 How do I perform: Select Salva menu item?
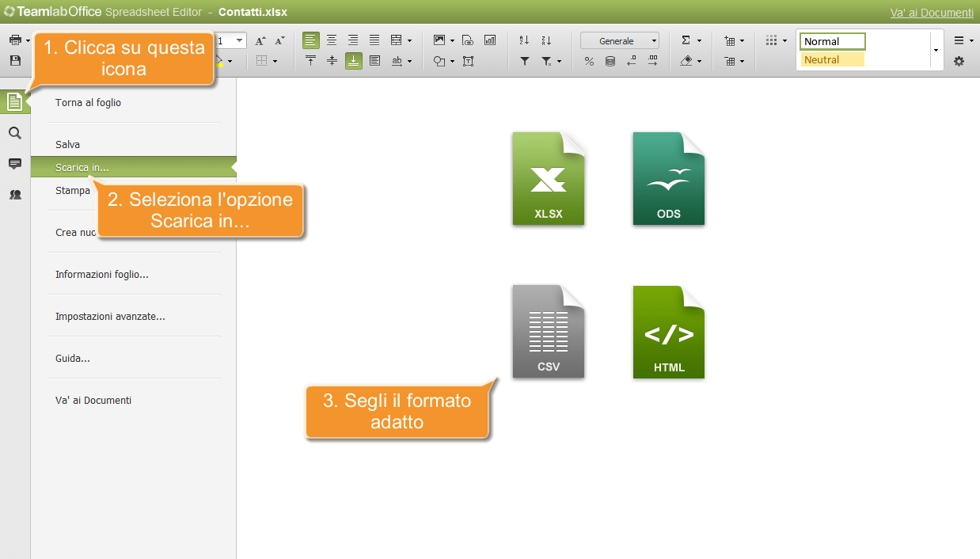tap(67, 144)
